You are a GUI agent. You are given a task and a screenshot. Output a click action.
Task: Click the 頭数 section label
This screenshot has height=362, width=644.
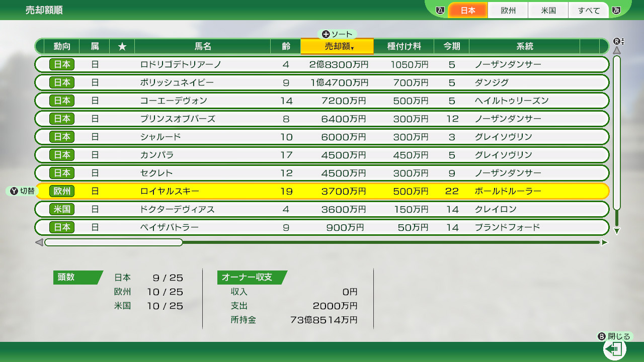tap(78, 278)
